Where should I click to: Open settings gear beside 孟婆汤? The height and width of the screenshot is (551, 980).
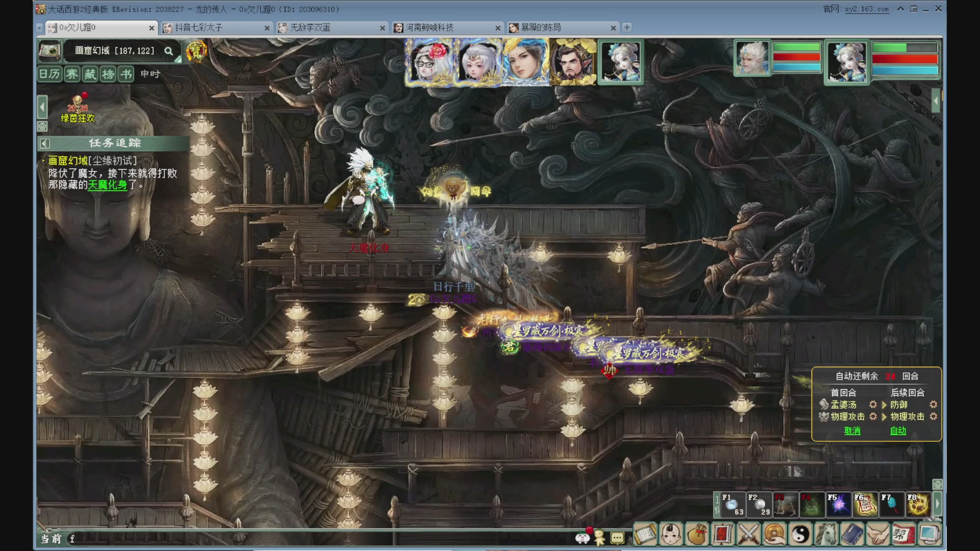[873, 405]
